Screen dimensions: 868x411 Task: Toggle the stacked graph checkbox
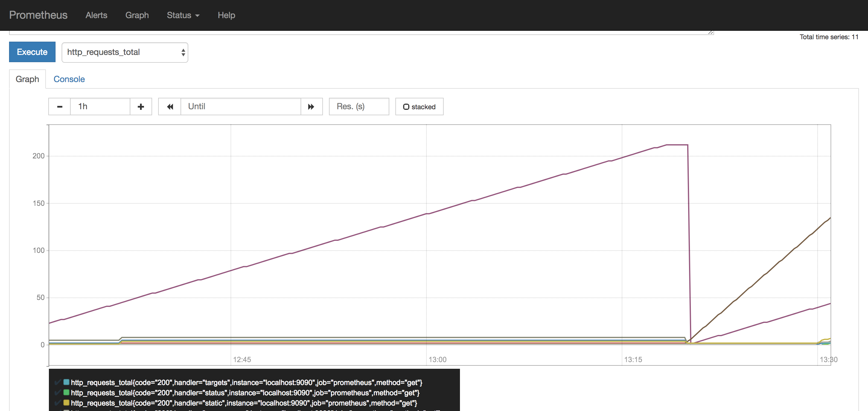tap(406, 107)
